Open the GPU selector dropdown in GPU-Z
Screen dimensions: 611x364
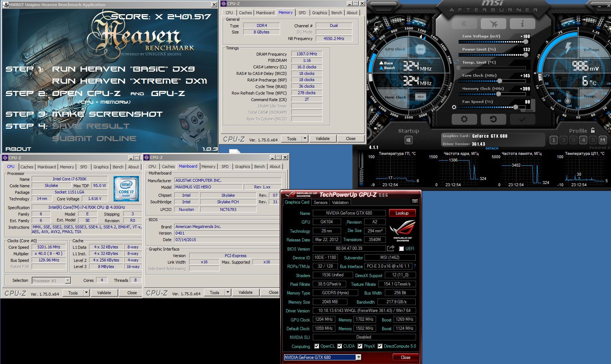(359, 357)
